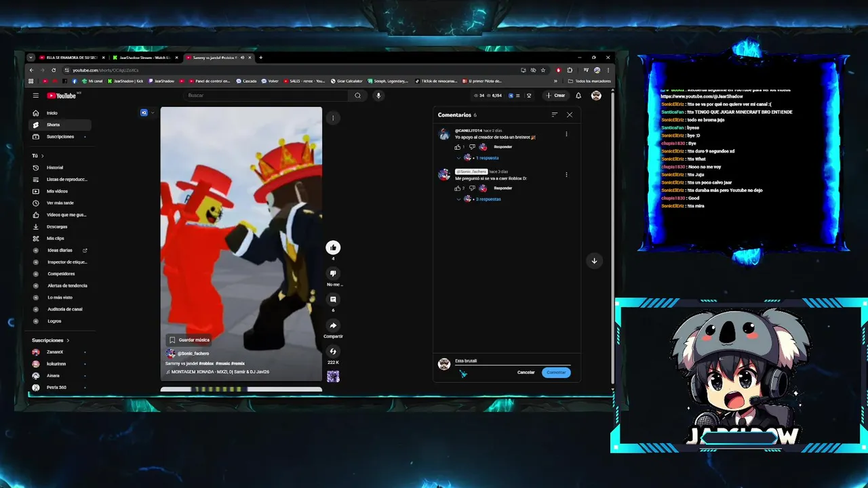Open Ideas diarias in the sidebar
Viewport: 868px width, 488px height.
(x=60, y=250)
